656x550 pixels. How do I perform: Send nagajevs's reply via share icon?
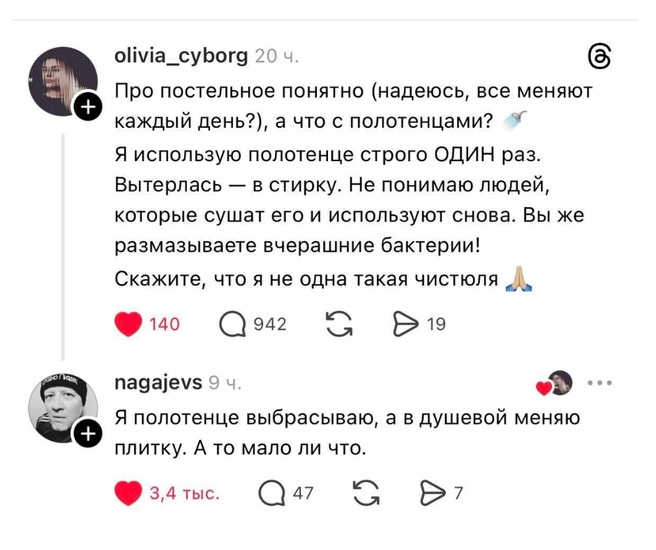432,492
